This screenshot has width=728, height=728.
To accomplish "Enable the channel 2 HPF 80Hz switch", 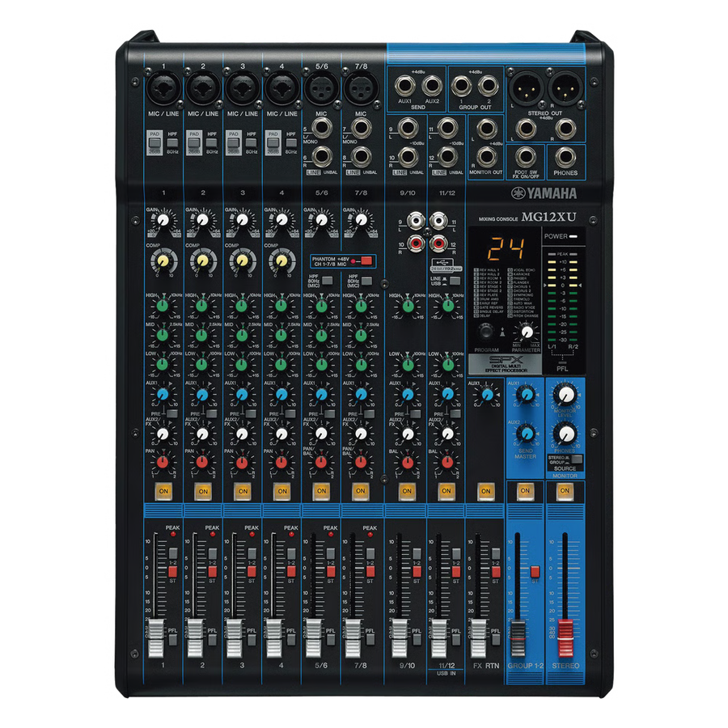I will 212,142.
